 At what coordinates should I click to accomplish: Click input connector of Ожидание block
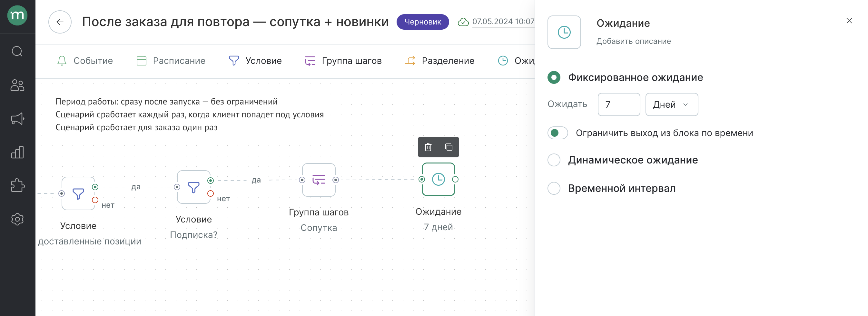pos(421,179)
